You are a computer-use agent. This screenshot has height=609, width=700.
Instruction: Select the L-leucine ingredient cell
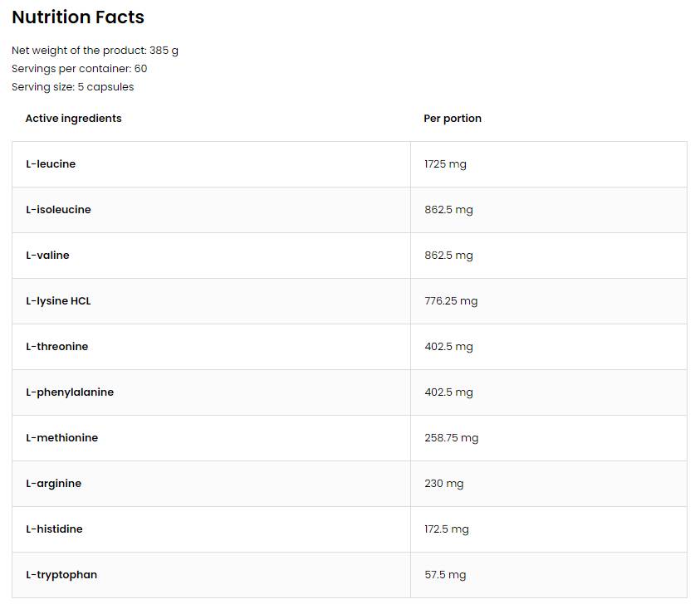click(x=51, y=164)
